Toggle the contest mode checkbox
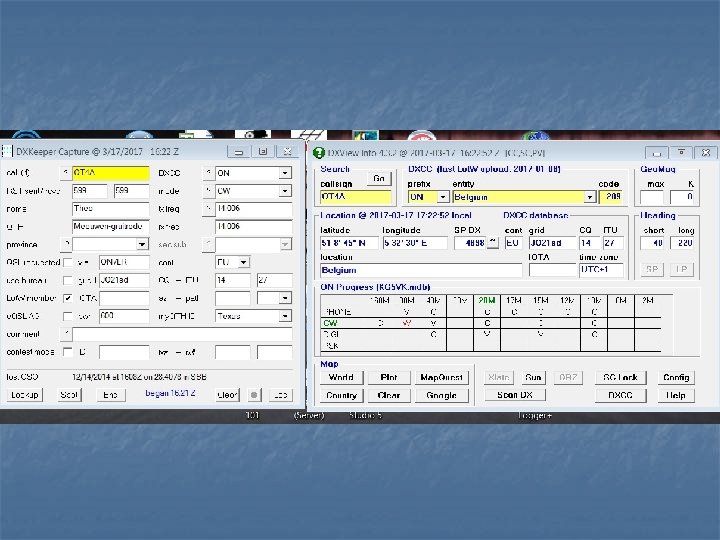Image resolution: width=720 pixels, height=540 pixels. (66, 352)
